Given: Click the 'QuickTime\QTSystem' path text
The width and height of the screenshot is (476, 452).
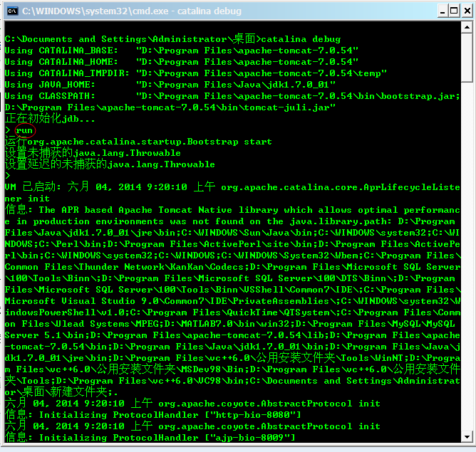Looking at the screenshot, I should coord(279,312).
